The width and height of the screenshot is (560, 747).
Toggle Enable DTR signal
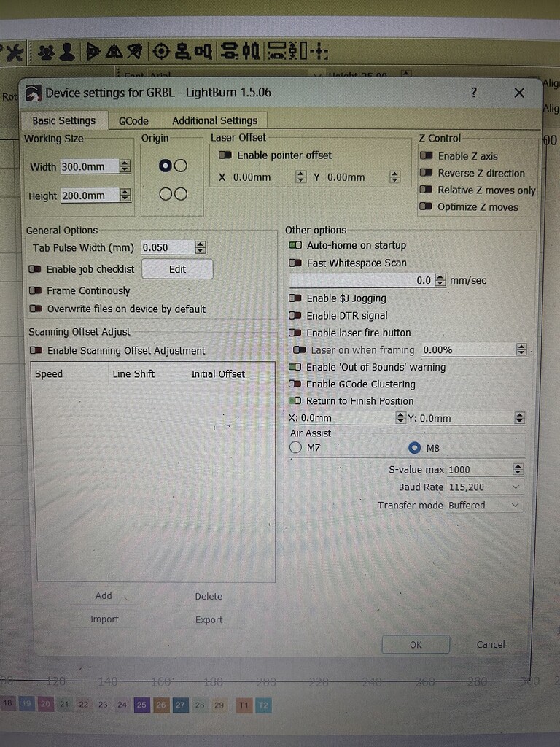coord(295,315)
